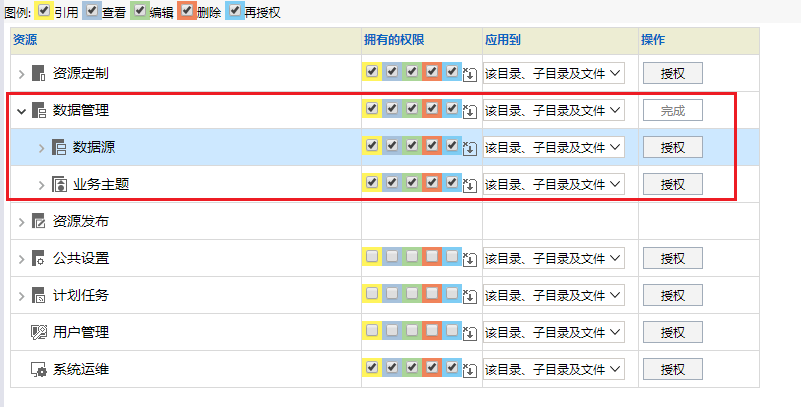
Task: Click the 资源发布 resource icon
Action: pyautogui.click(x=38, y=221)
